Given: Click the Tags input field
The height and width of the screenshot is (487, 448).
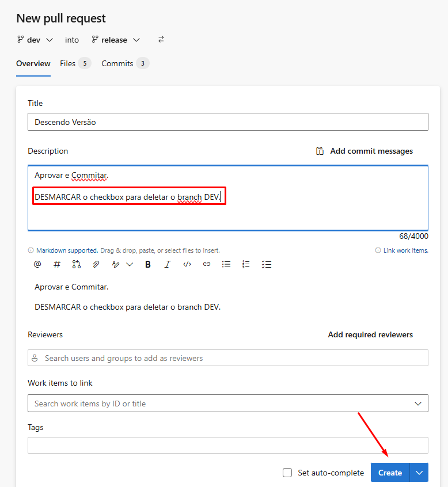Looking at the screenshot, I should click(228, 446).
